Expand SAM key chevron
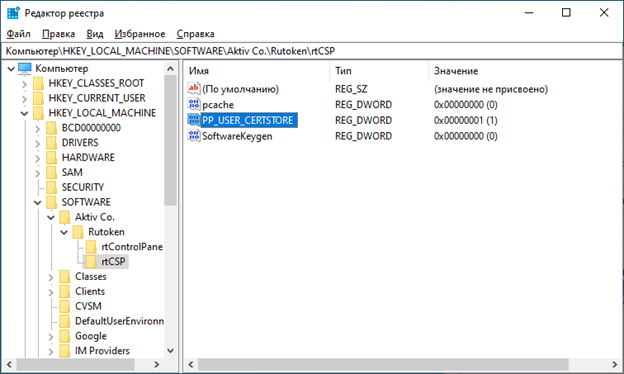 click(37, 173)
